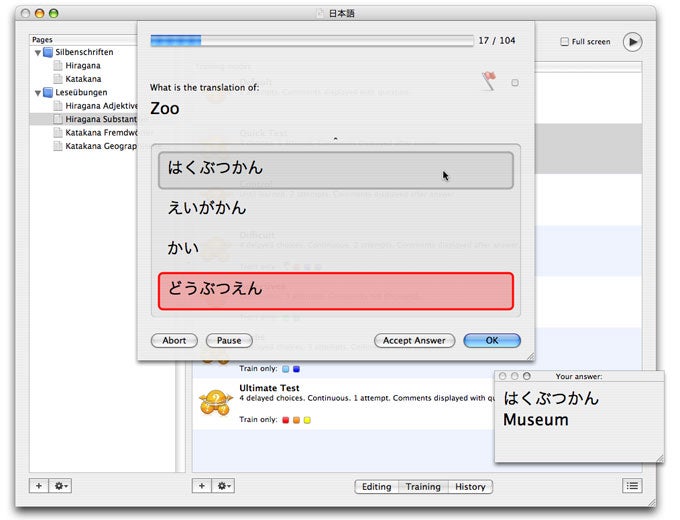Add training mode with plus button
Viewport: 680px width, 520px height.
[202, 486]
